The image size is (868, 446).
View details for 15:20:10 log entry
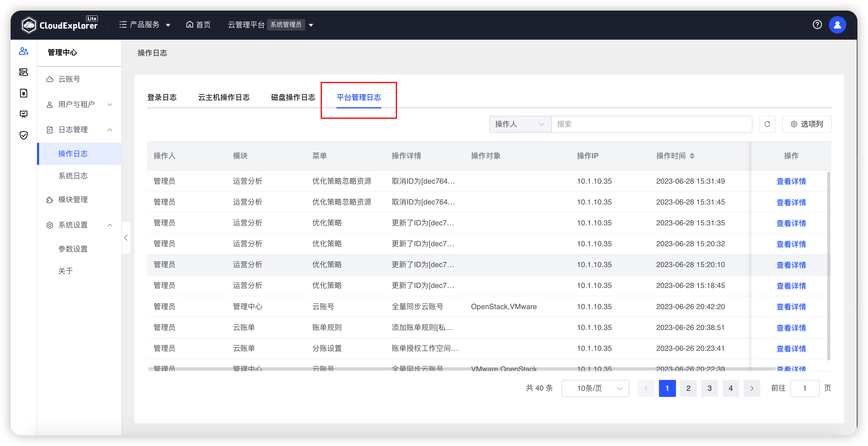(791, 265)
